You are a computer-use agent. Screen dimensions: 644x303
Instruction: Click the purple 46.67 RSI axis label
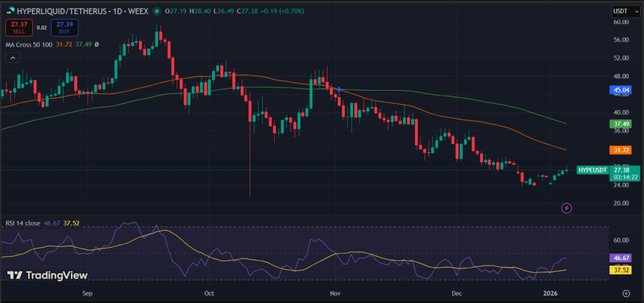[x=620, y=258]
